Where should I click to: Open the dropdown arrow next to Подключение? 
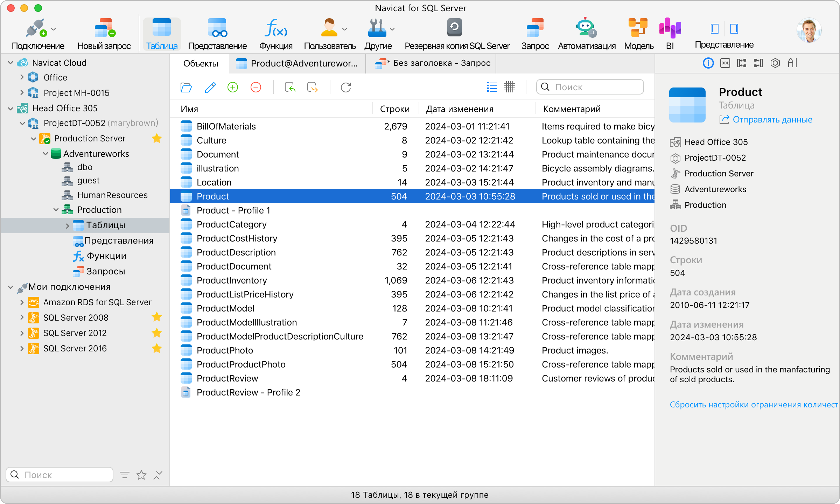click(54, 29)
